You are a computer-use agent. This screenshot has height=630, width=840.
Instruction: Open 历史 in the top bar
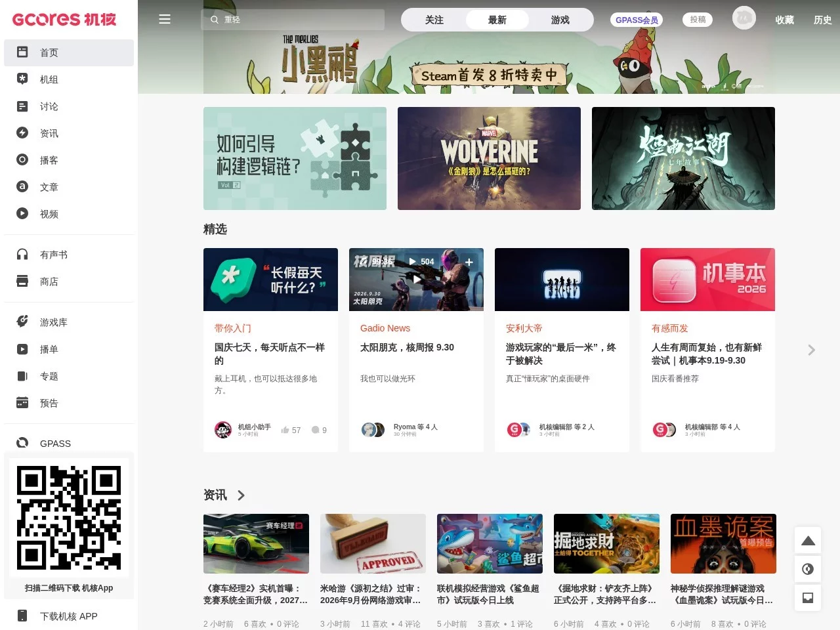(x=823, y=20)
